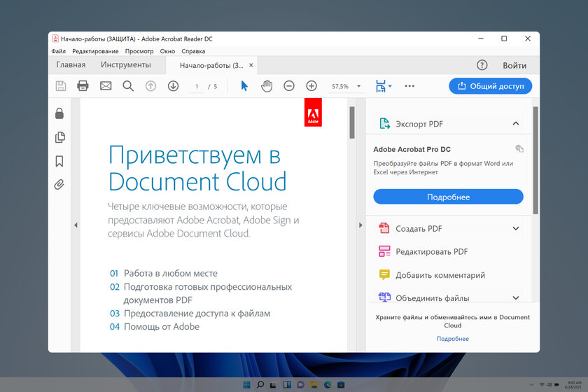Click Edit PDF tool icon
Screen dimensions: 588x392
[384, 251]
